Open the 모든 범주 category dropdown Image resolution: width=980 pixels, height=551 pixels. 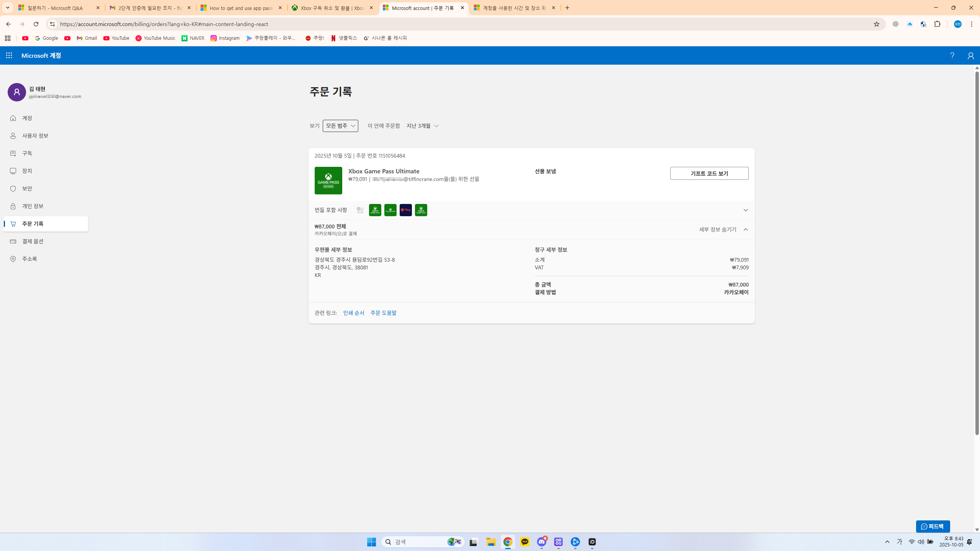(x=340, y=126)
